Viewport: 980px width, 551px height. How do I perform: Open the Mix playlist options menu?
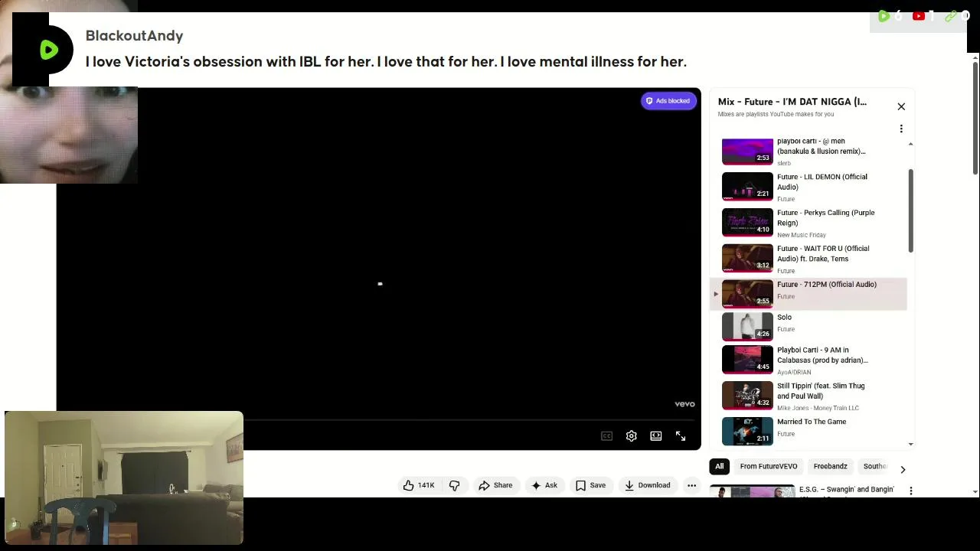click(901, 129)
